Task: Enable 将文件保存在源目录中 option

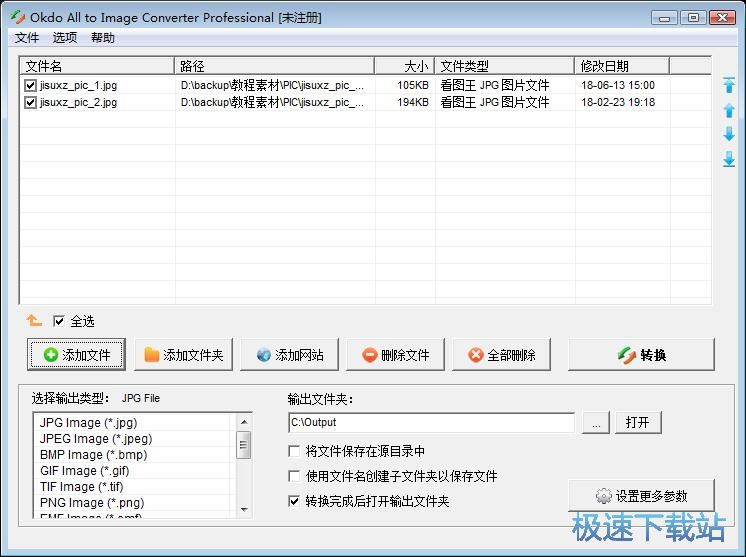Action: (x=294, y=451)
